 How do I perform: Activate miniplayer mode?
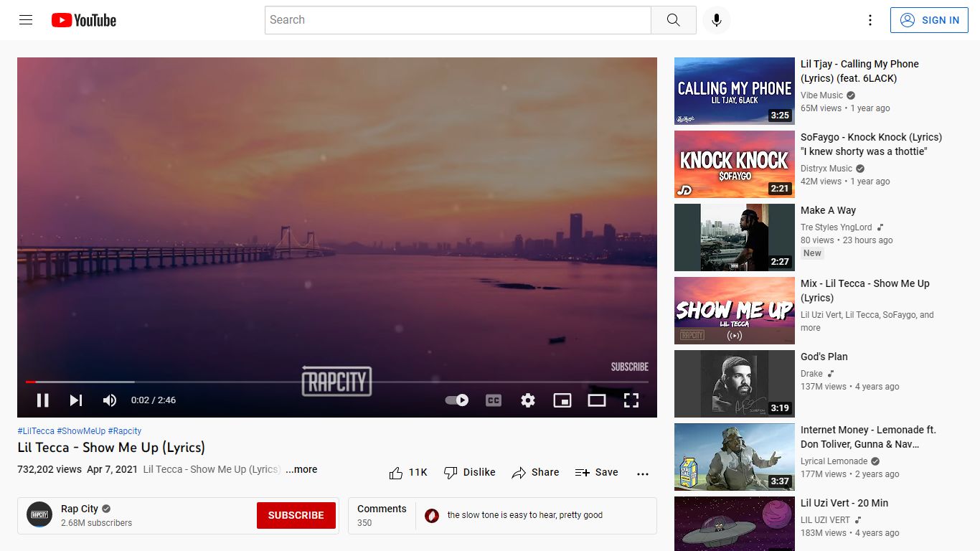[x=562, y=400]
